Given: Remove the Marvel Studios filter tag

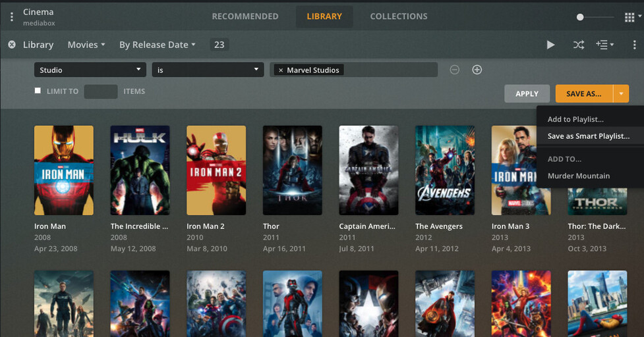Looking at the screenshot, I should 281,70.
